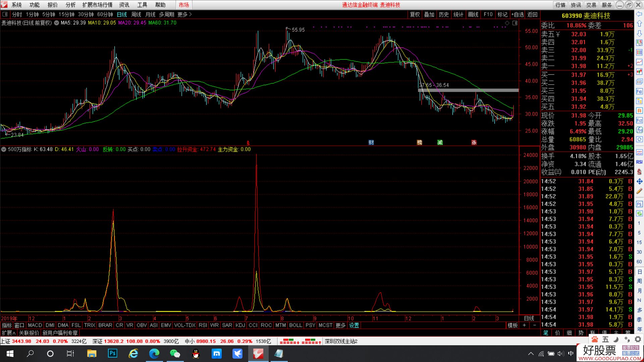The height and width of the screenshot is (362, 644).
Task: Open the dropdown beside 500万指标
Action: point(4,149)
